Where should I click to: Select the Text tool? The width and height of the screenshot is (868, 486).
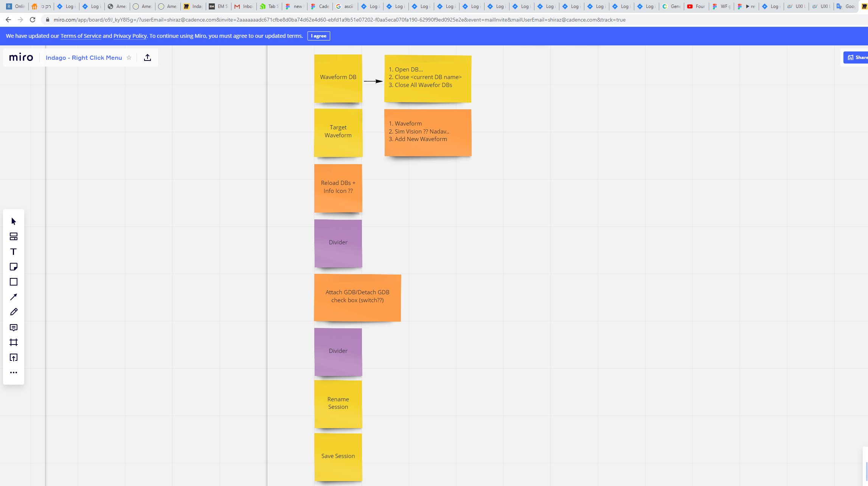14,252
